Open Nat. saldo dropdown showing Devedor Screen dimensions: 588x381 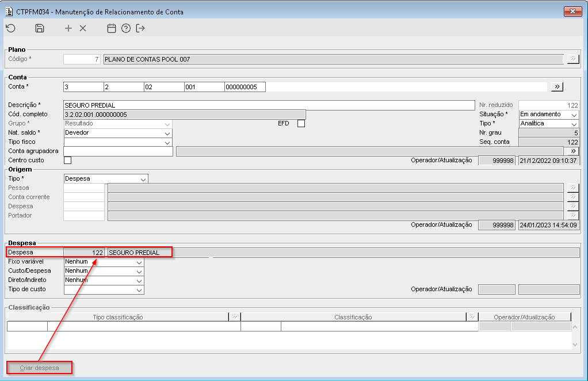click(x=118, y=133)
